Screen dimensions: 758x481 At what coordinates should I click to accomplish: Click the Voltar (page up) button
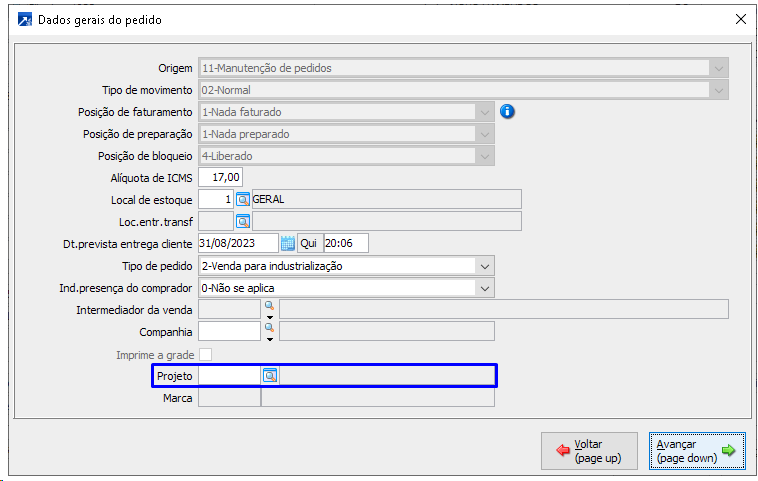click(589, 451)
